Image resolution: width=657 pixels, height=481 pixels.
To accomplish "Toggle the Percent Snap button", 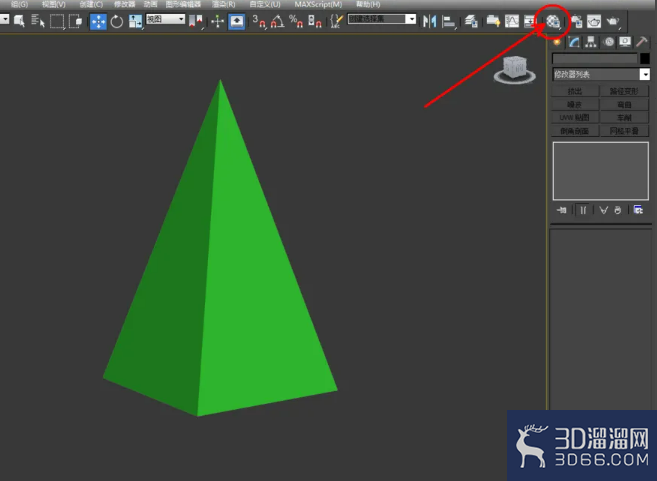I will click(296, 21).
